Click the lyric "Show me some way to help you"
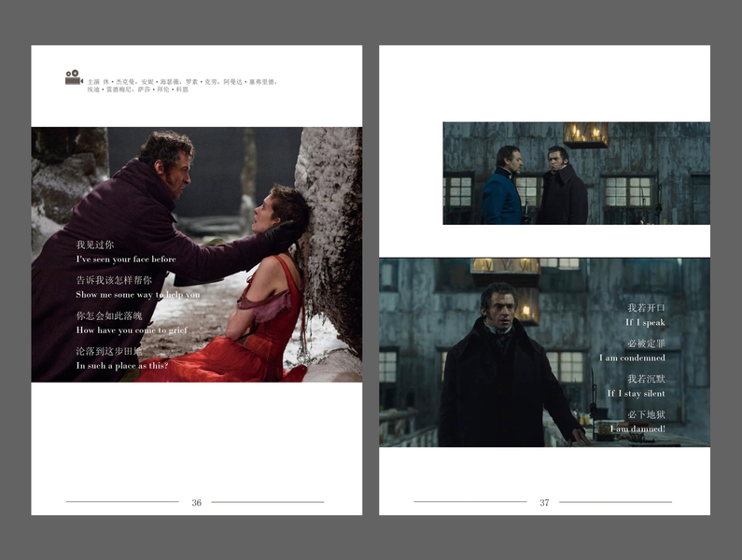The image size is (742, 560). [x=138, y=294]
